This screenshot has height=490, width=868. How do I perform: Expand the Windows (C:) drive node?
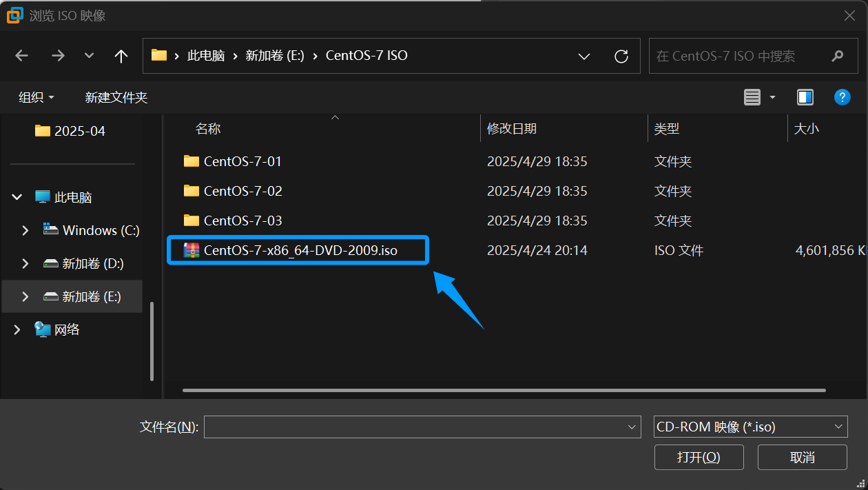[25, 230]
